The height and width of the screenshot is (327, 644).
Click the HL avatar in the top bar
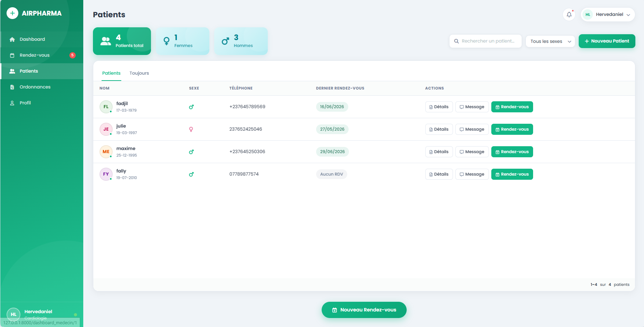588,15
